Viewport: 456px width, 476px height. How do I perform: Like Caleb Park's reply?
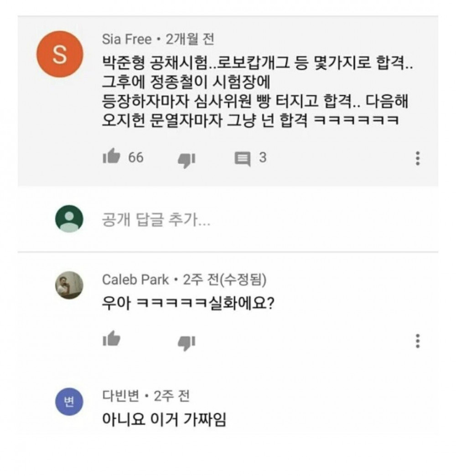(x=111, y=339)
